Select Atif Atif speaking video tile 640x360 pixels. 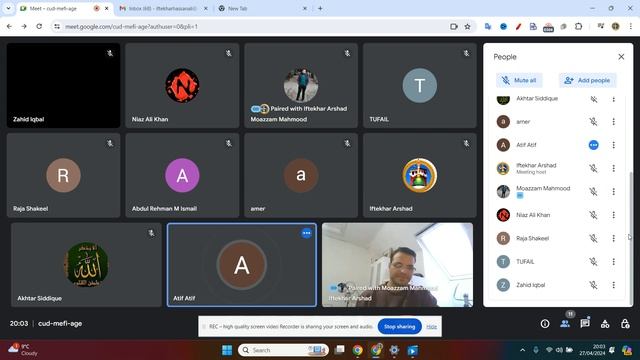(x=242, y=265)
